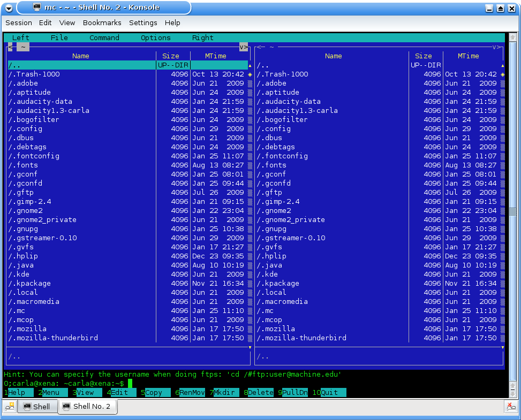Select /.audacity-data in left panel
Image resolution: width=521 pixels, height=420 pixels.
pos(128,101)
